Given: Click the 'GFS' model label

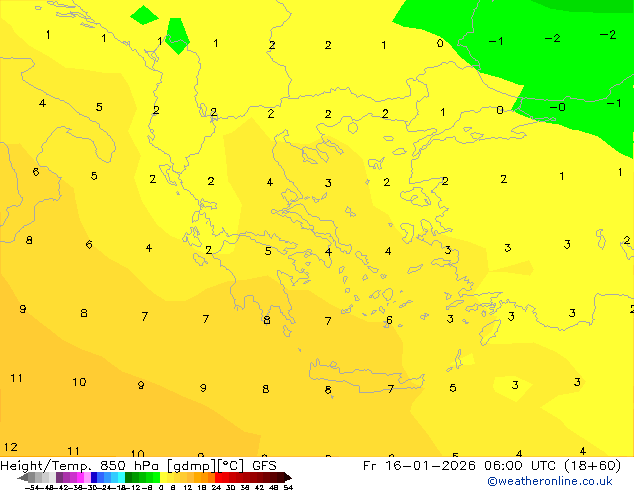Looking at the screenshot, I should click(264, 466).
